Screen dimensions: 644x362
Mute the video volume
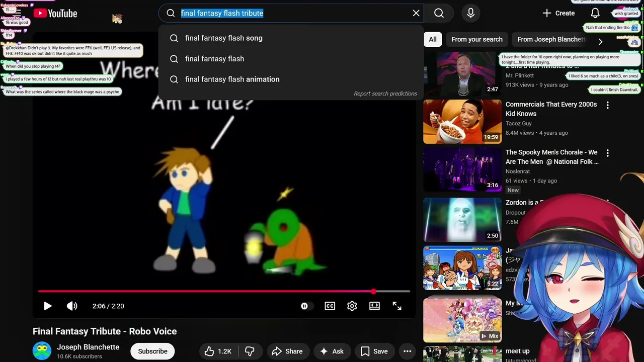72,306
